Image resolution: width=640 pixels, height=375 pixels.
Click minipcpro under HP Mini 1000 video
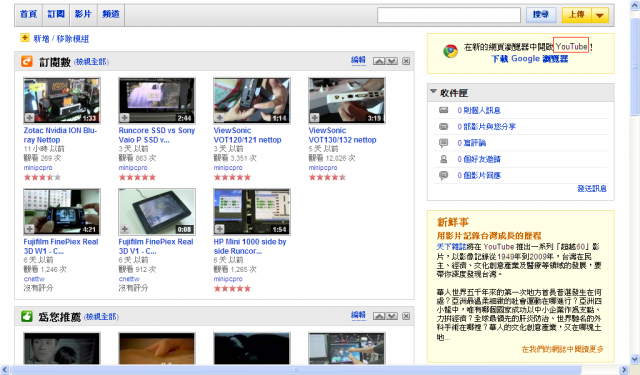click(228, 279)
